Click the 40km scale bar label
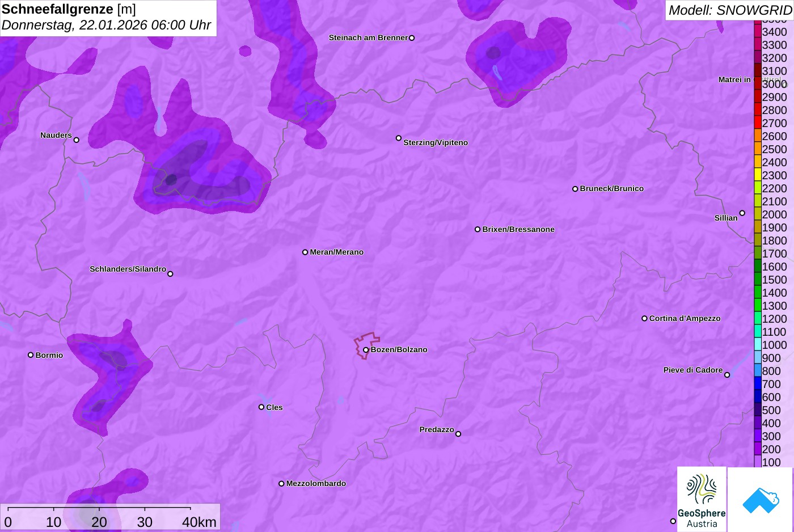The width and height of the screenshot is (794, 532). pos(199,522)
